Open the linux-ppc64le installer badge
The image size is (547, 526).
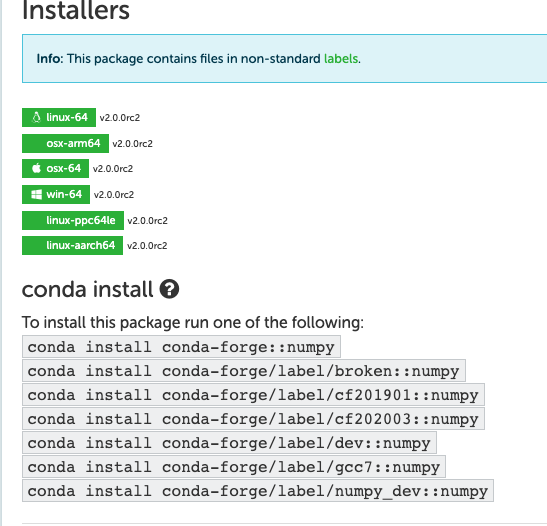pyautogui.click(x=73, y=220)
